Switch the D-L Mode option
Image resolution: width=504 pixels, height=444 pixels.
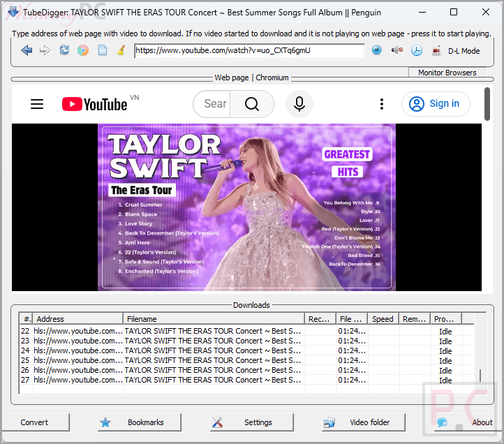click(x=464, y=51)
